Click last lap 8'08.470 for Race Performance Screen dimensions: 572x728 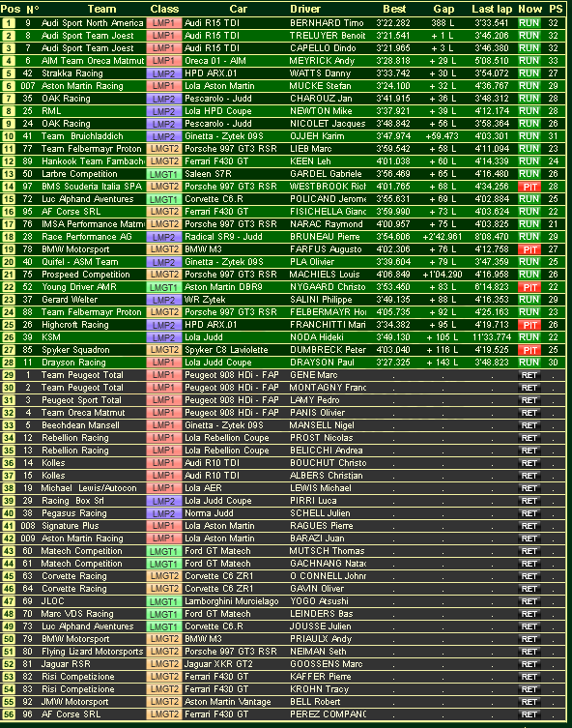coord(492,236)
